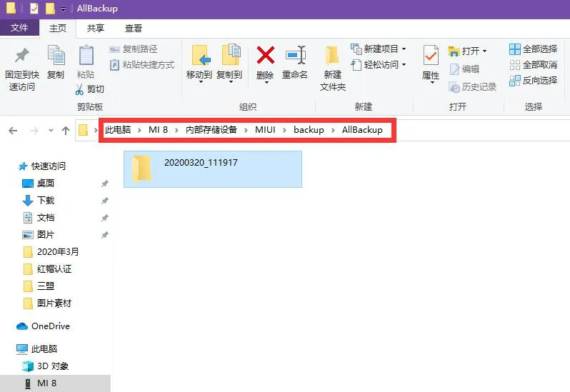570x392 pixels.
Task: Click the Forward navigation arrow
Action: [34, 131]
